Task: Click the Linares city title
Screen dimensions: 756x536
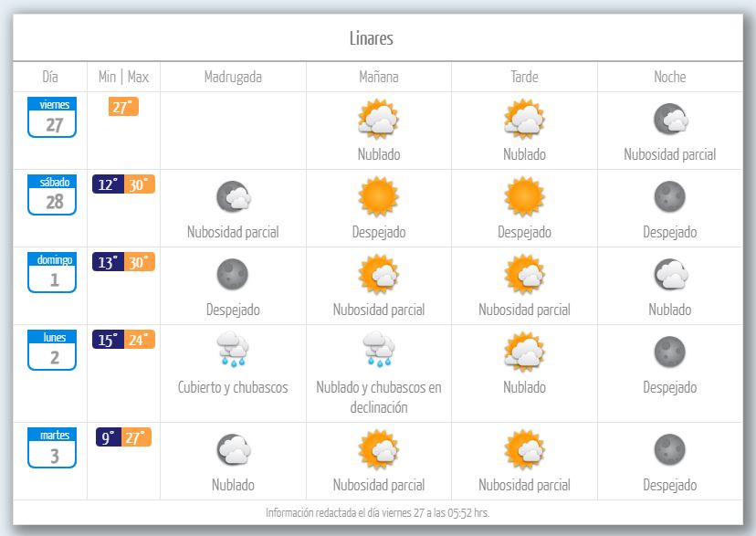Action: [371, 38]
